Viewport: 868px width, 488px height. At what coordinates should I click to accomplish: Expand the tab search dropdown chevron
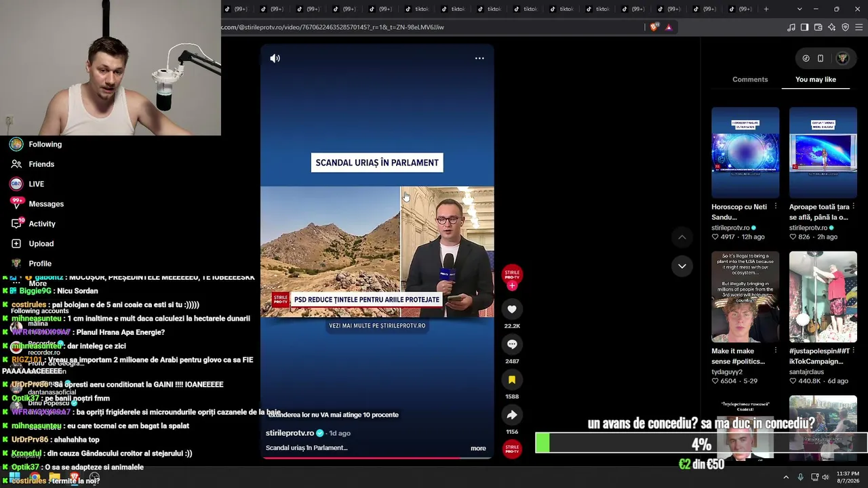pyautogui.click(x=800, y=9)
